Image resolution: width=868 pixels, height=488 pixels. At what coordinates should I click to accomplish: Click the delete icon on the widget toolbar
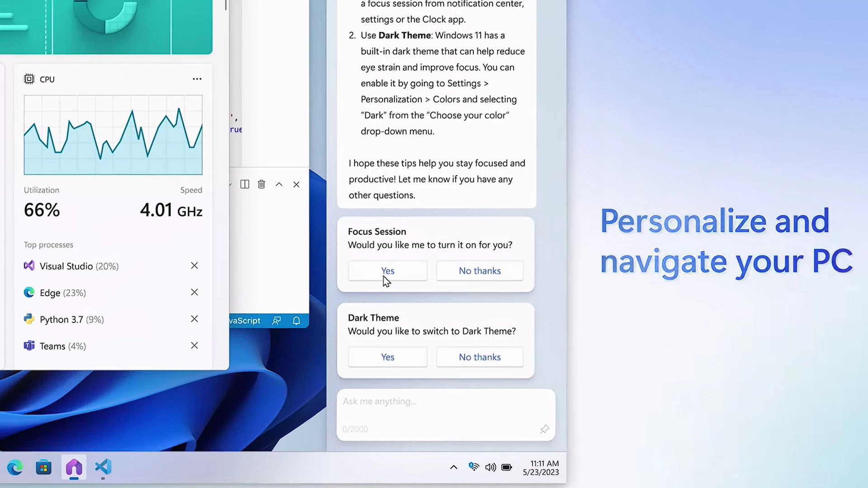[261, 184]
